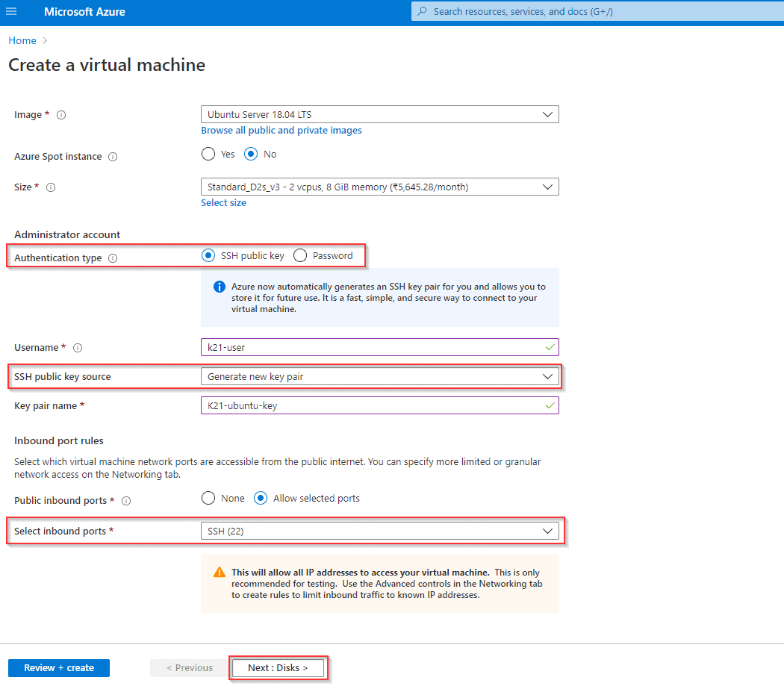
Task: Click the Username info tooltip icon
Action: [78, 347]
